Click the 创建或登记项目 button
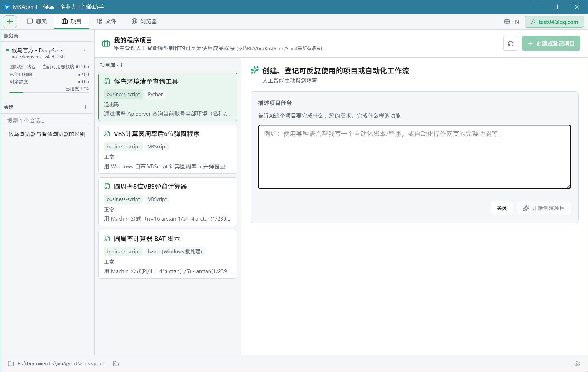The image size is (588, 372). [551, 44]
